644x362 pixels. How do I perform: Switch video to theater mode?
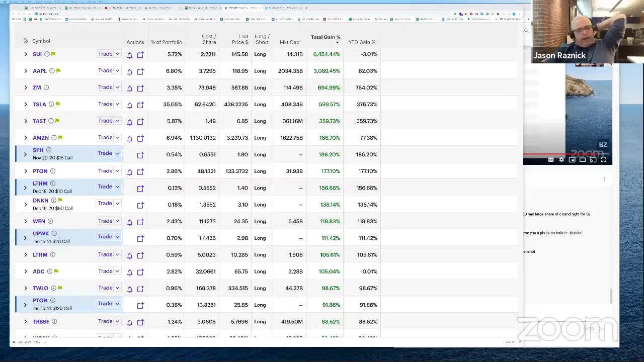(583, 160)
